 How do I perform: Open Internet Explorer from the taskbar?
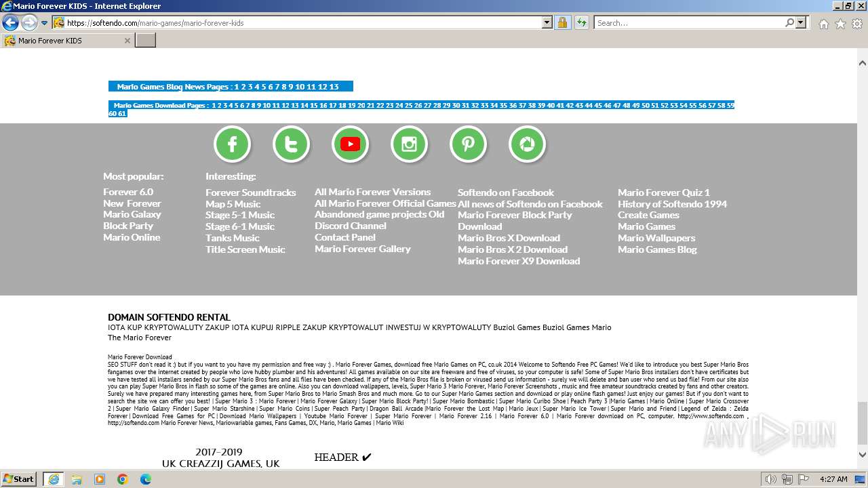tap(53, 479)
